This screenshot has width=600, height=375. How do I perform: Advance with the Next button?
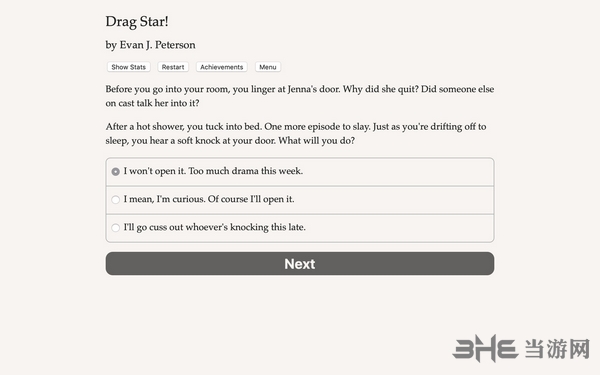click(x=300, y=264)
